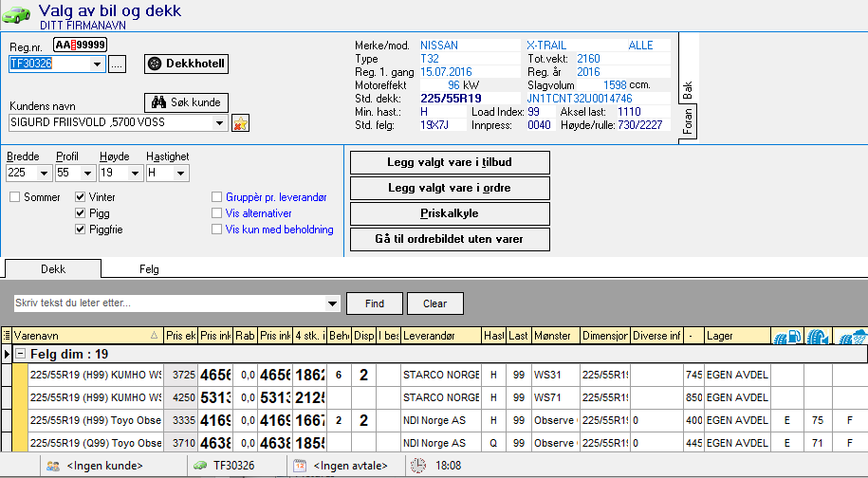Click the star icon beside customer name
Image resolution: width=868 pixels, height=478 pixels.
240,123
